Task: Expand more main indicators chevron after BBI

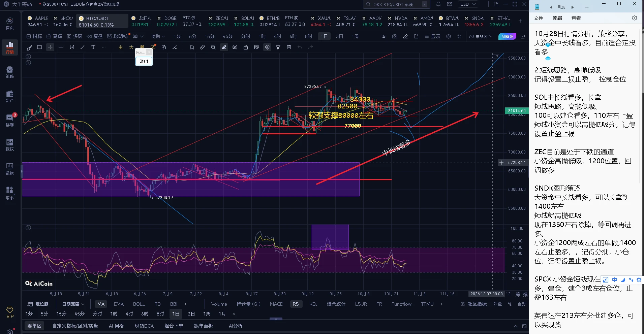Action: click(185, 304)
